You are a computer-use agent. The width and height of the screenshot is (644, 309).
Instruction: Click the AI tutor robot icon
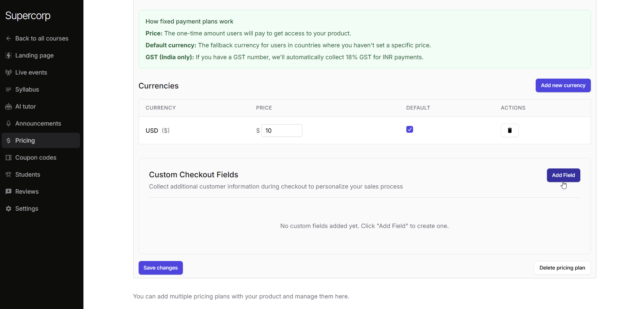pos(9,107)
